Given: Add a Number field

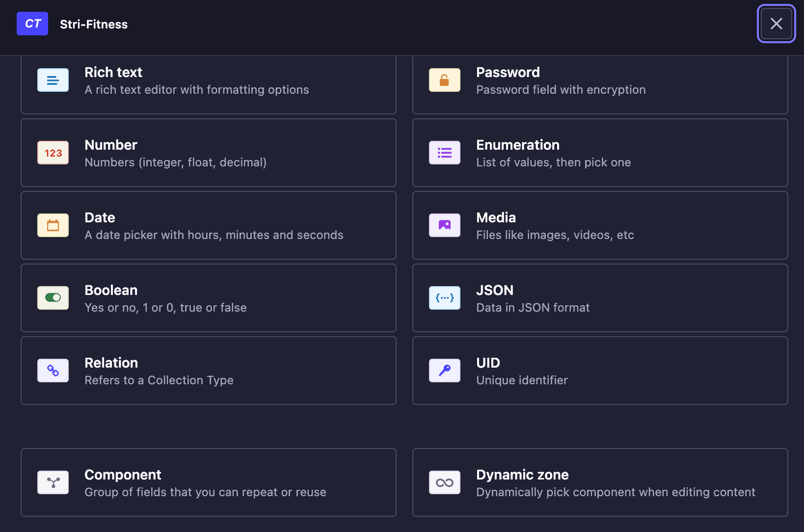Looking at the screenshot, I should point(209,153).
